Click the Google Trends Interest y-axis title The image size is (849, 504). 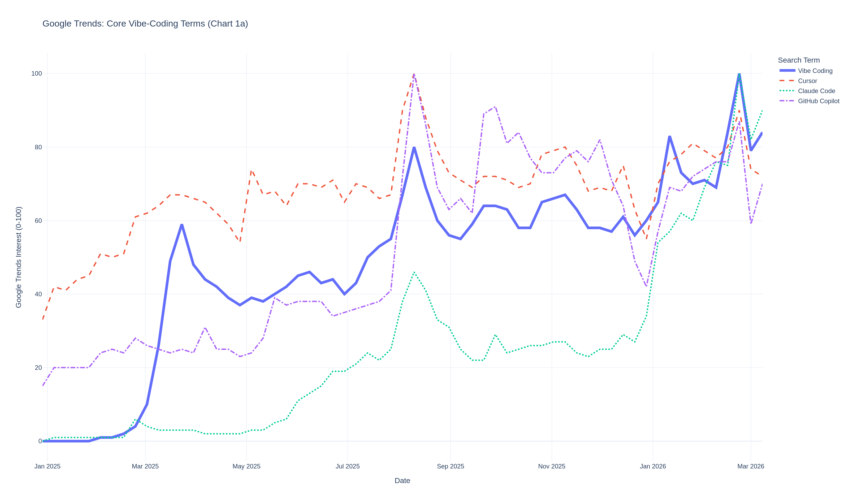click(x=19, y=257)
